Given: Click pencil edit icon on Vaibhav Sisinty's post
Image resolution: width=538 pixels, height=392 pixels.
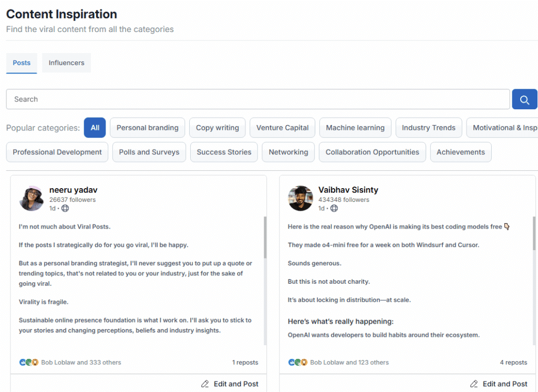Looking at the screenshot, I should (474, 384).
